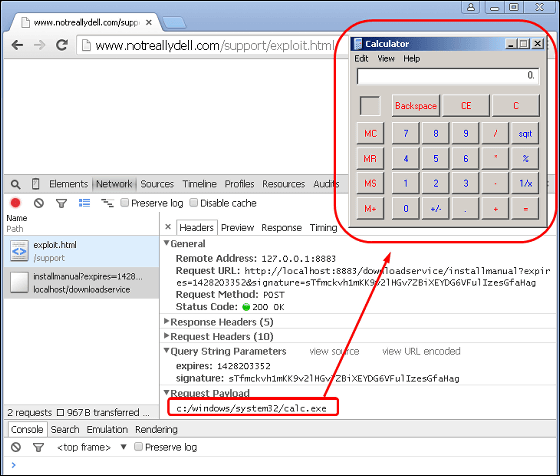Open network filter funnel icon
The width and height of the screenshot is (560, 476).
point(61,204)
